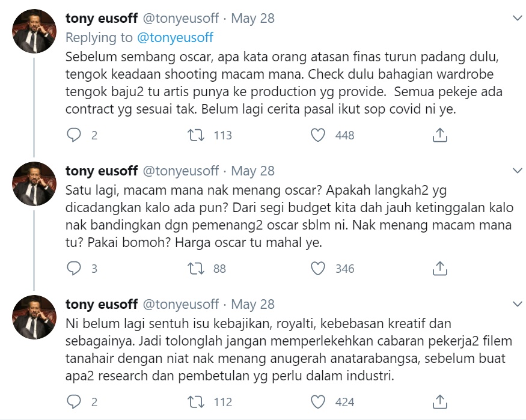Like the tweet with 346 likes
Viewport: 526px width, 420px height.
(317, 269)
